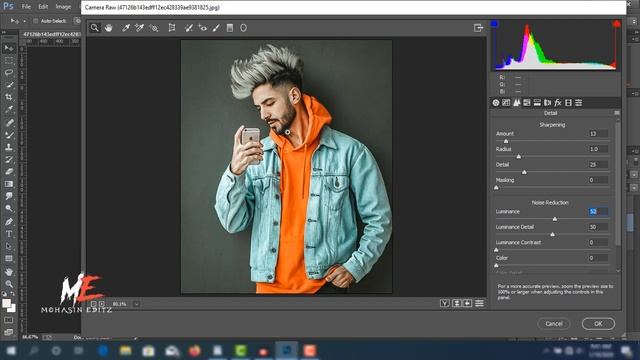Screen dimensions: 640x360
Task: Click the Amount value field
Action: 598,133
